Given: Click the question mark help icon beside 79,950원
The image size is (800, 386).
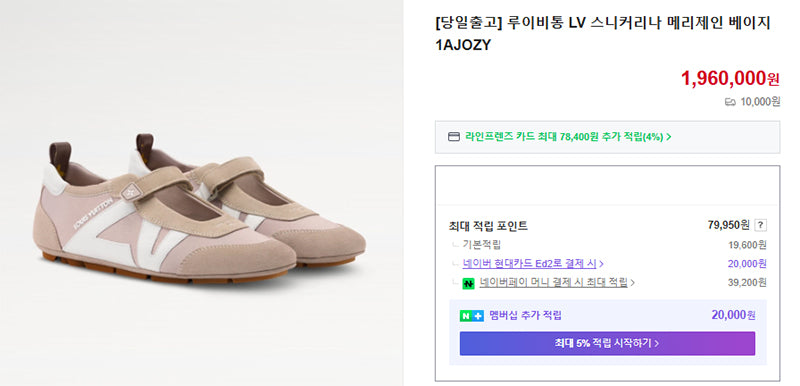Looking at the screenshot, I should coord(761,225).
